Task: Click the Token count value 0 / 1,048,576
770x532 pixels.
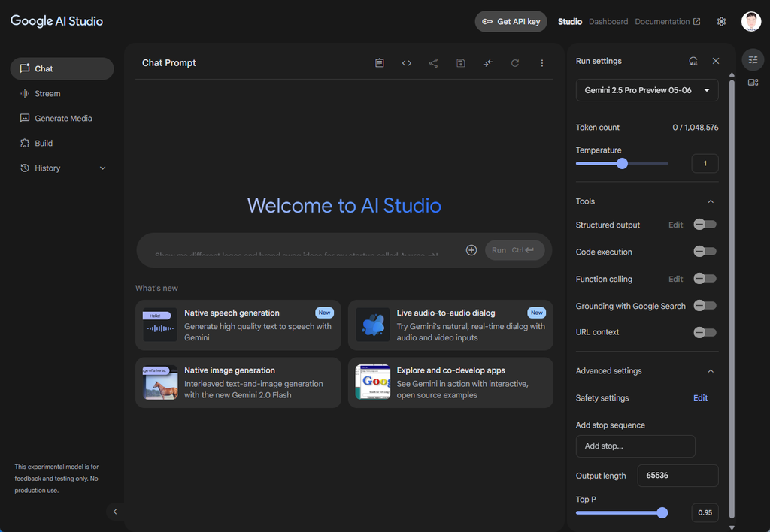Action: (696, 128)
